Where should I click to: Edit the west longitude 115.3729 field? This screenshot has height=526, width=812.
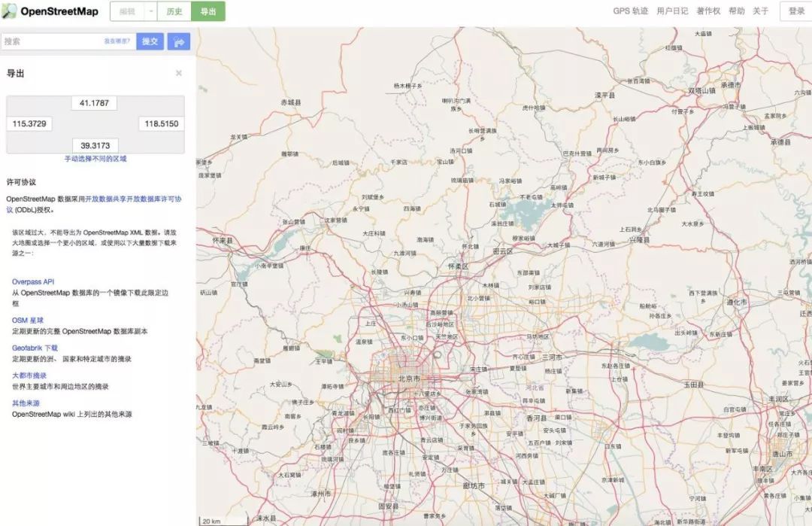29,124
